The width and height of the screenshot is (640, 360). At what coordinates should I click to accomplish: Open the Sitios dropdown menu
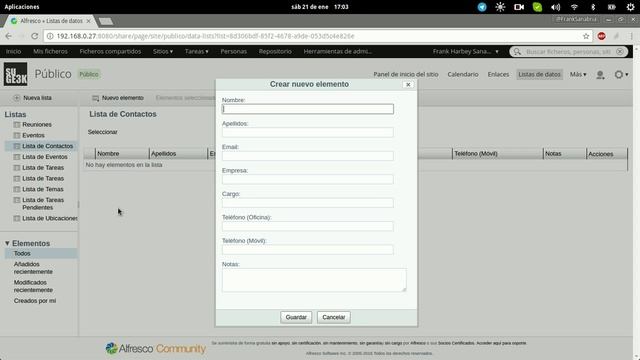[163, 51]
